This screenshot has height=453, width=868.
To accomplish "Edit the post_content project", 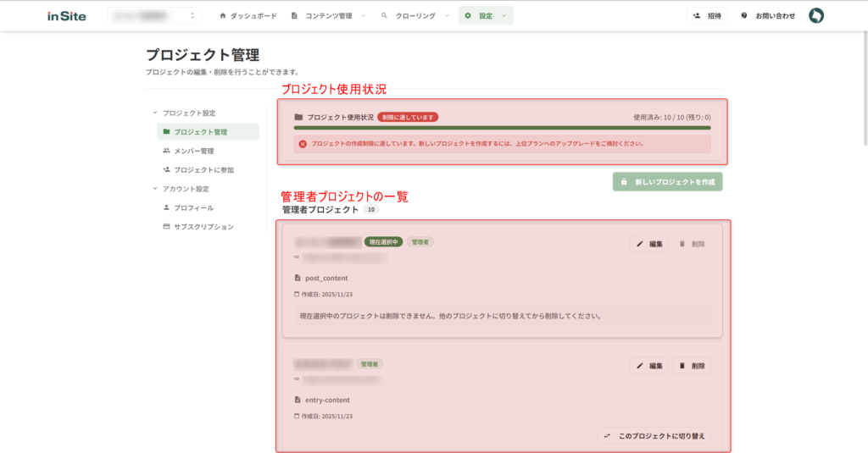I will tap(649, 244).
